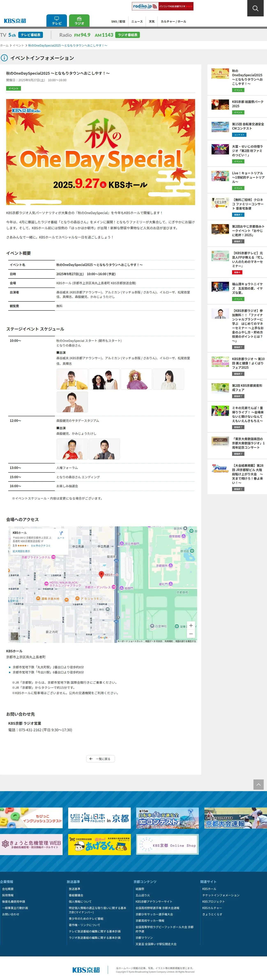Click キーボード ショートカット on the map
267x980 pixels.
click(130, 641)
